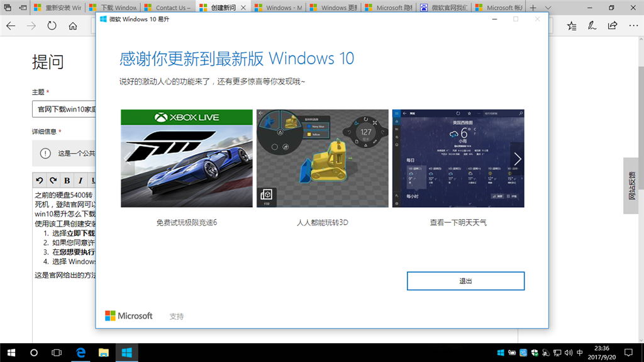Image resolution: width=644 pixels, height=362 pixels.
Task: Set these tabs aside in Edge
Action: 23,8
